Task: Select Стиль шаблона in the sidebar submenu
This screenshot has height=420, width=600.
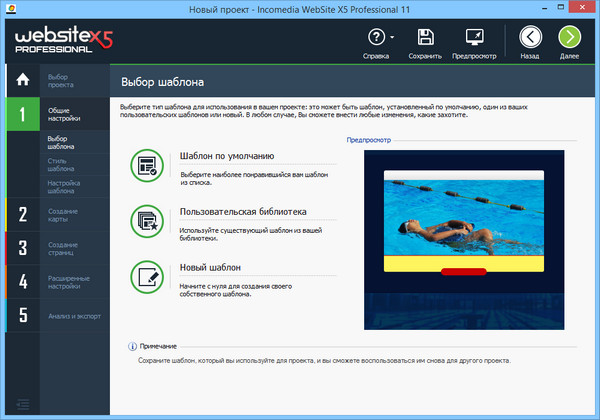Action: 61,165
